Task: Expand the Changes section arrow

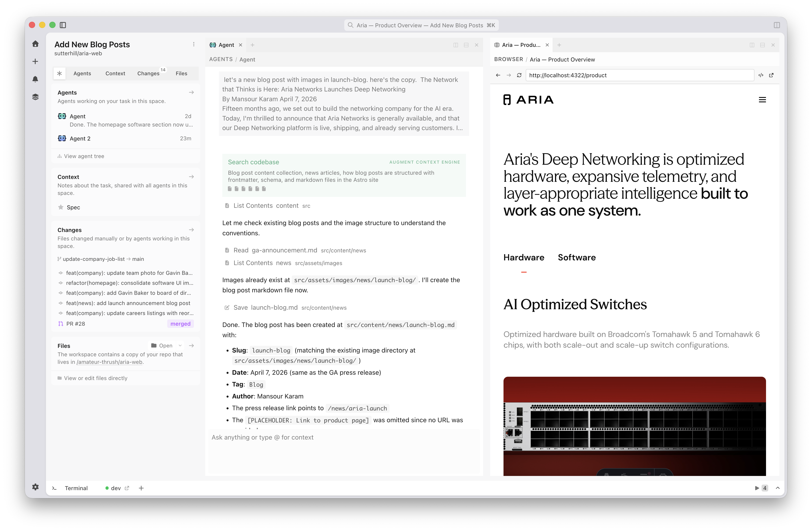Action: (x=191, y=230)
